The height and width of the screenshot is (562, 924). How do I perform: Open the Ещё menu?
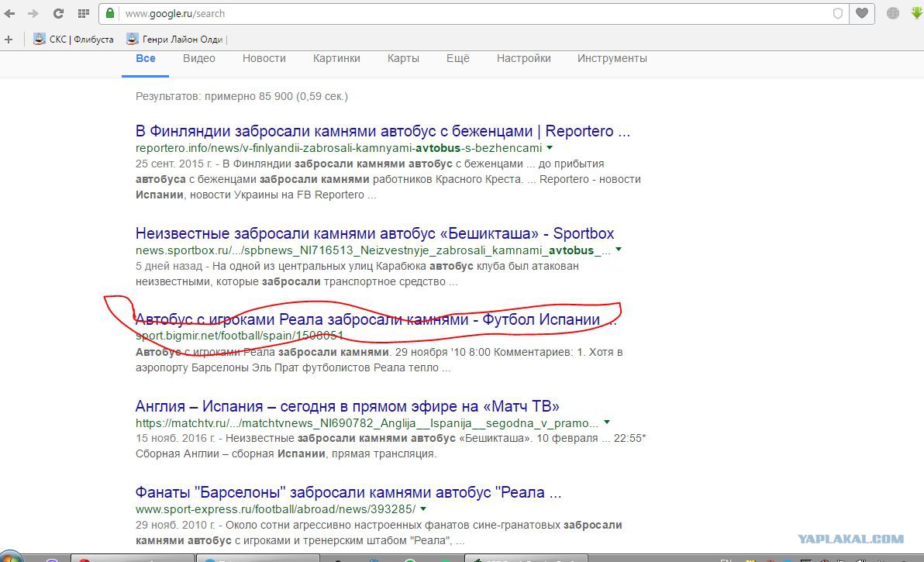tap(458, 58)
